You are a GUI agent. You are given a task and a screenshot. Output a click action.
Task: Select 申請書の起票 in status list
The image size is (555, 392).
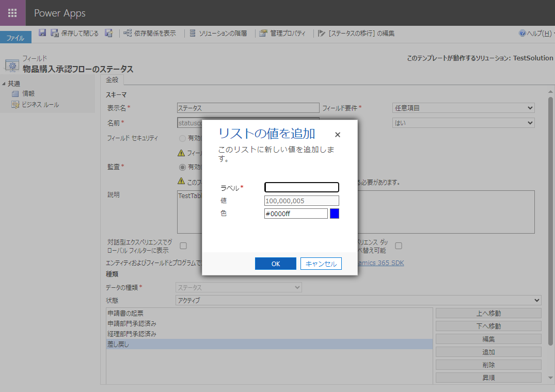(269, 313)
